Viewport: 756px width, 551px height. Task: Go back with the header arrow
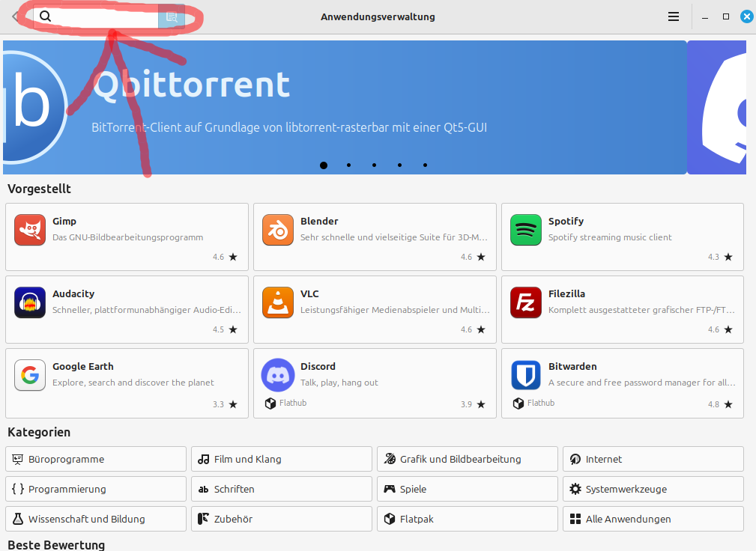16,17
